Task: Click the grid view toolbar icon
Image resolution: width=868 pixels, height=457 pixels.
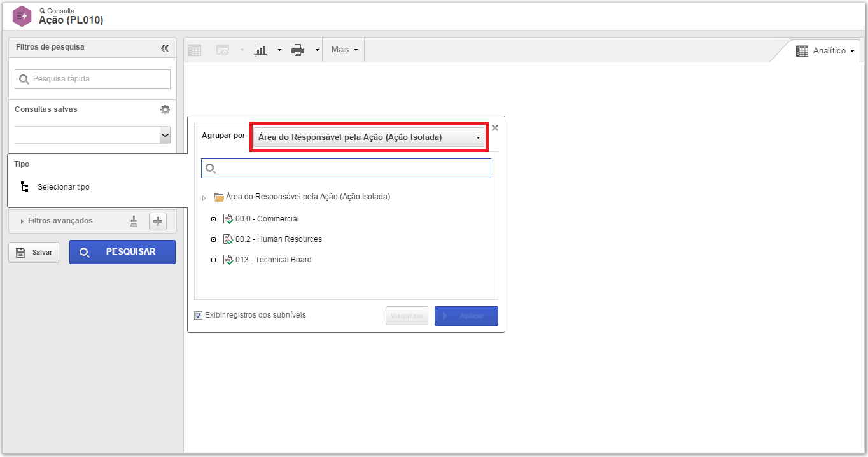Action: coord(195,50)
